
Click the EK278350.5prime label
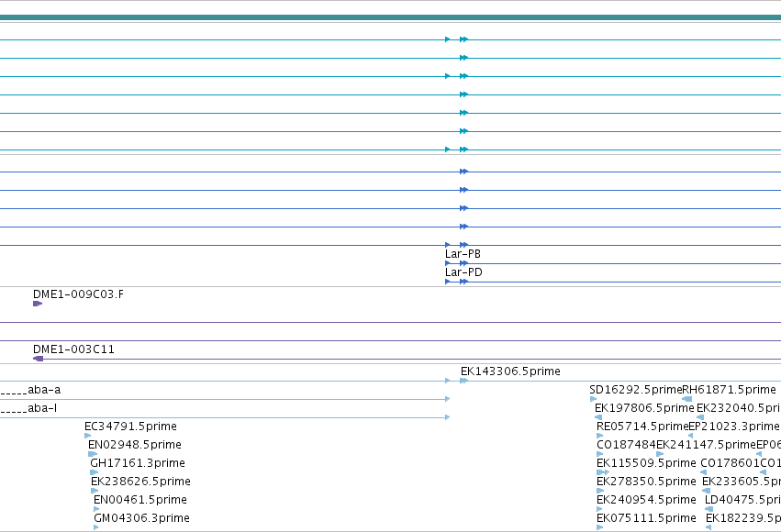646,482
